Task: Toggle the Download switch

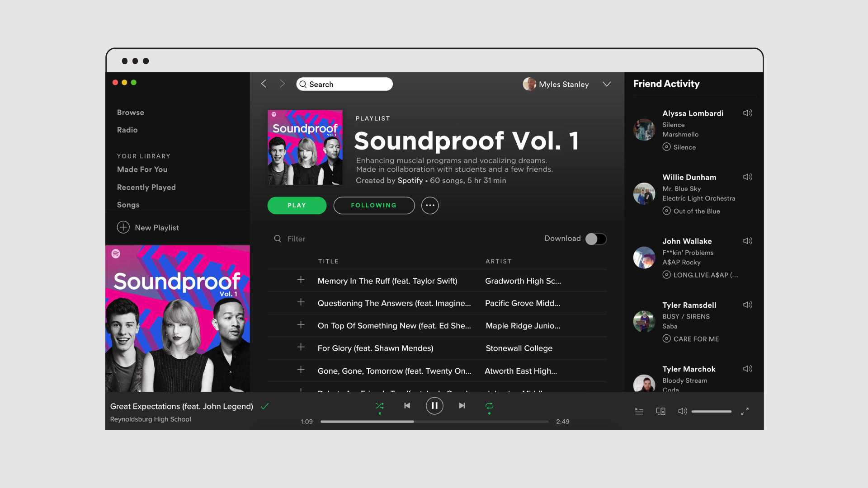Action: pos(596,239)
